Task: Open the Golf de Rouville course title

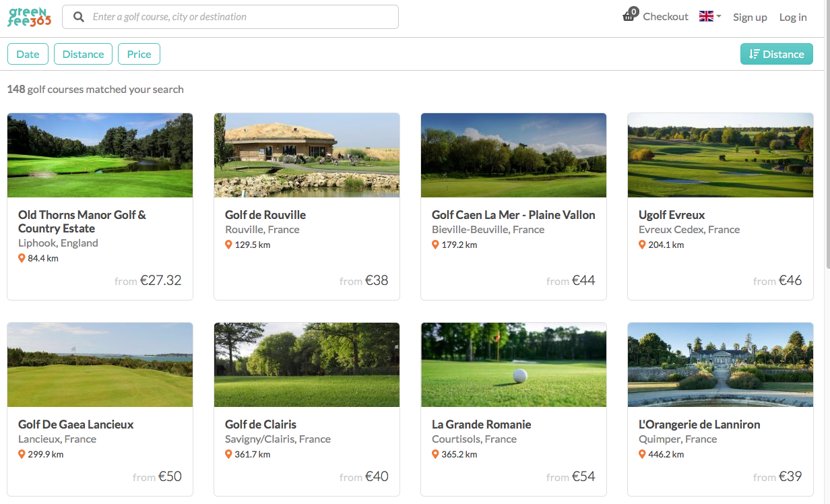Action: [x=265, y=215]
